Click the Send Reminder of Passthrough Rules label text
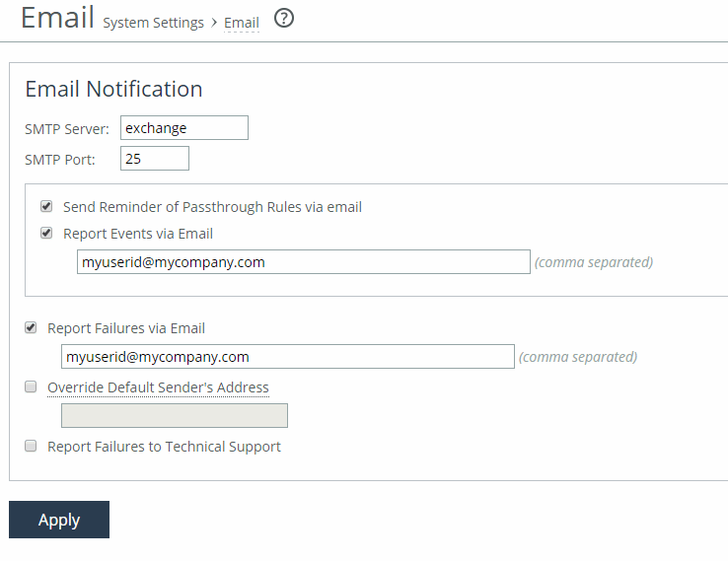This screenshot has height=561, width=728. pos(213,207)
